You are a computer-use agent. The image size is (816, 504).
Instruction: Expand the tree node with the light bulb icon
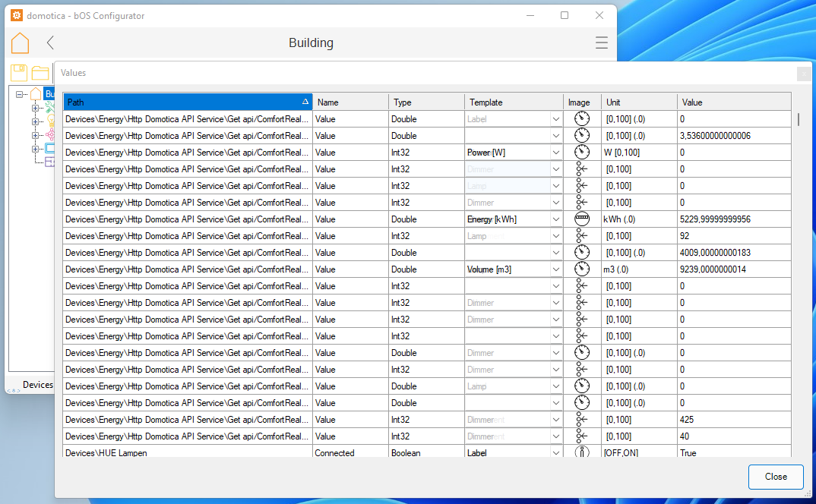[35, 121]
